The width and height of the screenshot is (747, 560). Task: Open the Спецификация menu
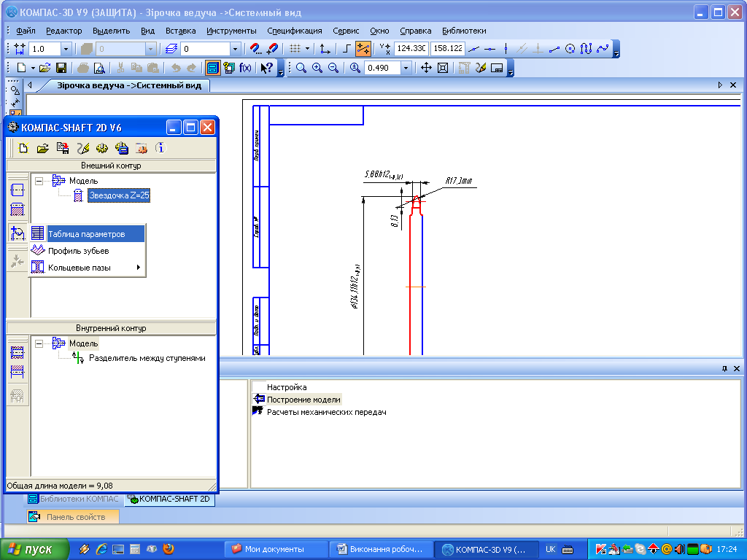pos(295,31)
